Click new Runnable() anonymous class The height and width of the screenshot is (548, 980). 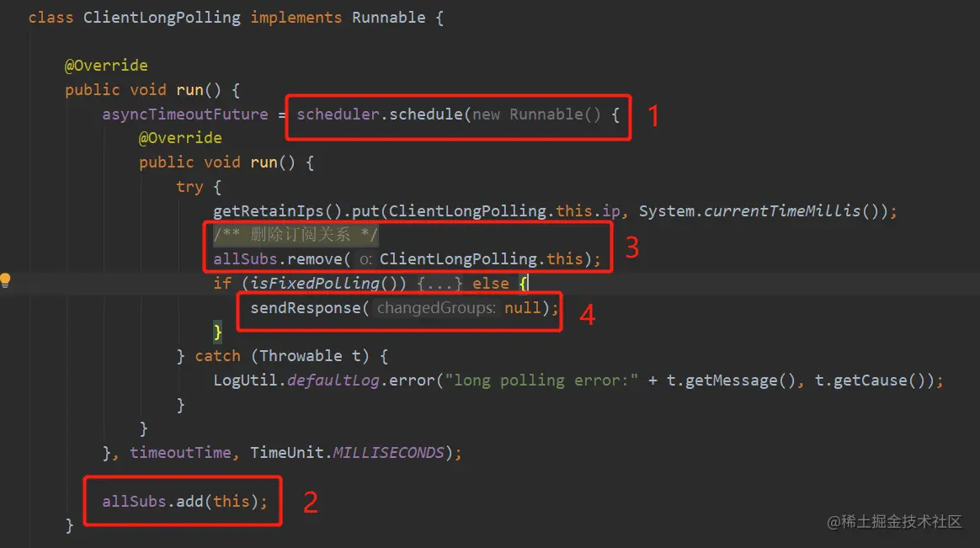(x=536, y=114)
